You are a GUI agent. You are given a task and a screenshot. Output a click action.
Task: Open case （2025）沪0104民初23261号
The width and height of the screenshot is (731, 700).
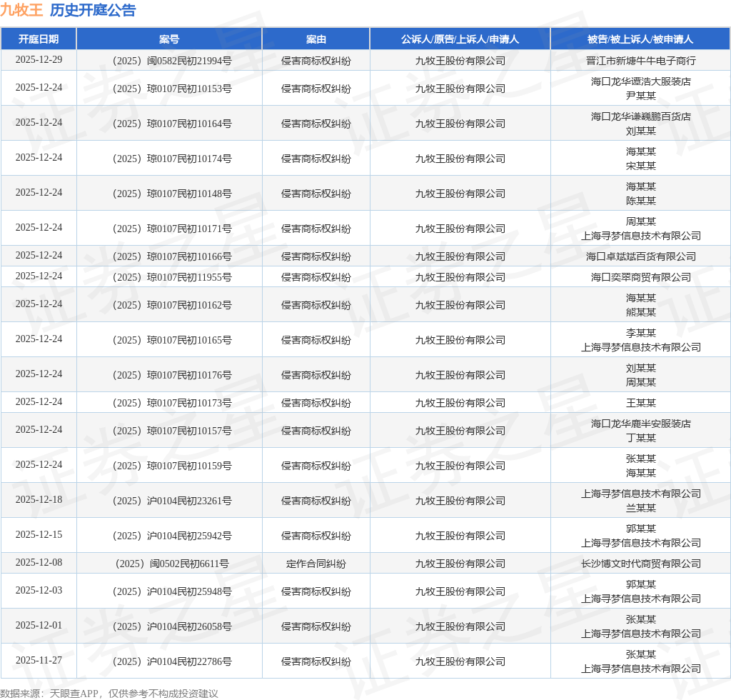[169, 501]
